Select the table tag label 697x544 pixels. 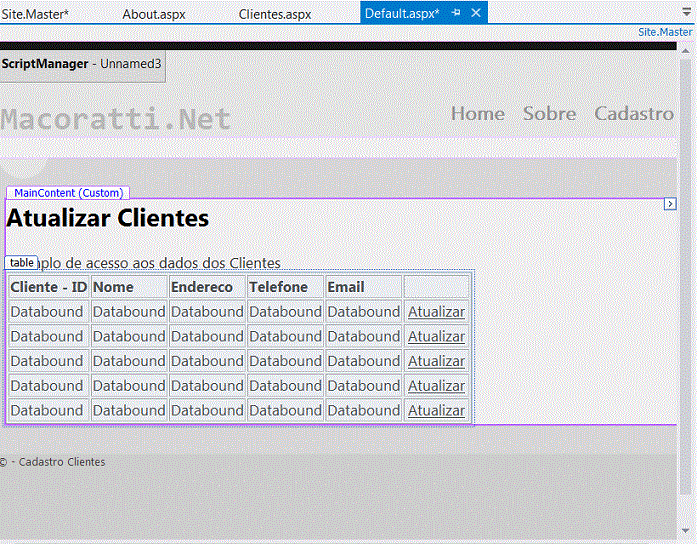click(21, 262)
